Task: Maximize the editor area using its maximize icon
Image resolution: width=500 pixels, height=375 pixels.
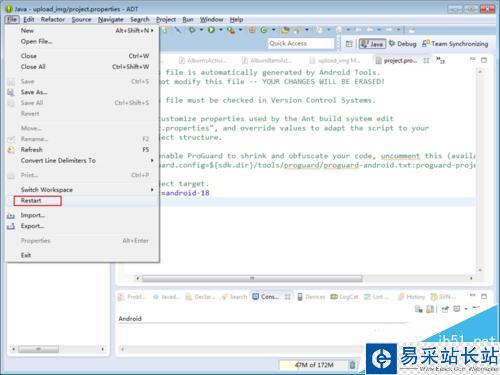Action: (x=484, y=60)
